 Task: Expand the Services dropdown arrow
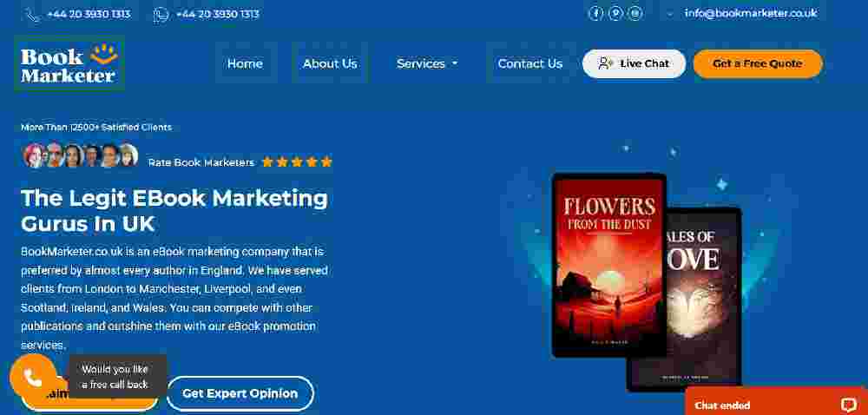[455, 63]
